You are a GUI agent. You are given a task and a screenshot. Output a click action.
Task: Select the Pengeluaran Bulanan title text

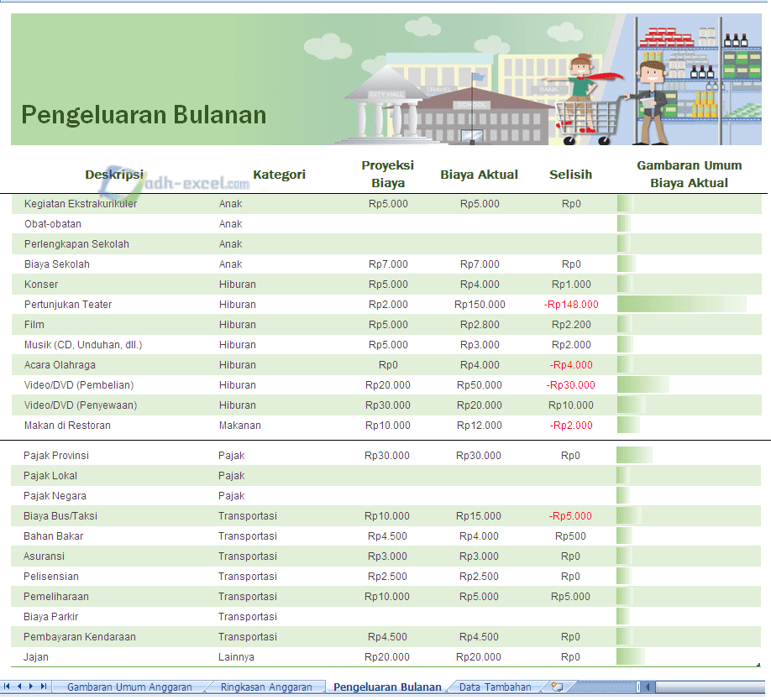(144, 115)
